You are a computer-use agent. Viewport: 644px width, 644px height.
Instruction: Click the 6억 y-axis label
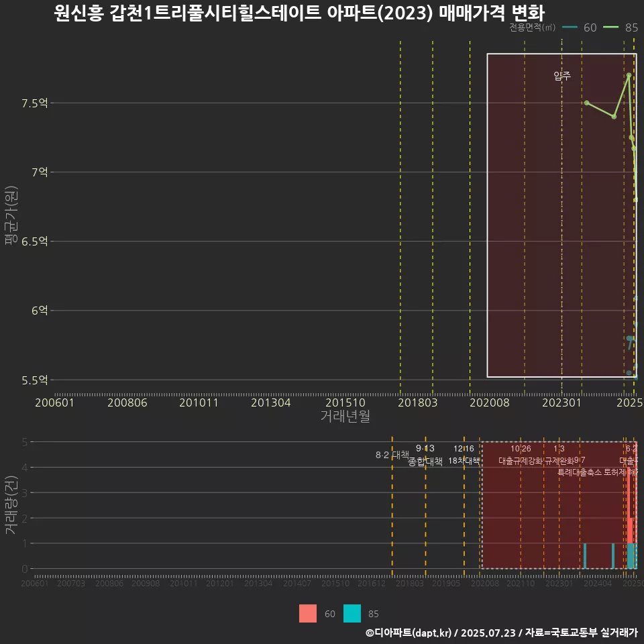(40, 311)
